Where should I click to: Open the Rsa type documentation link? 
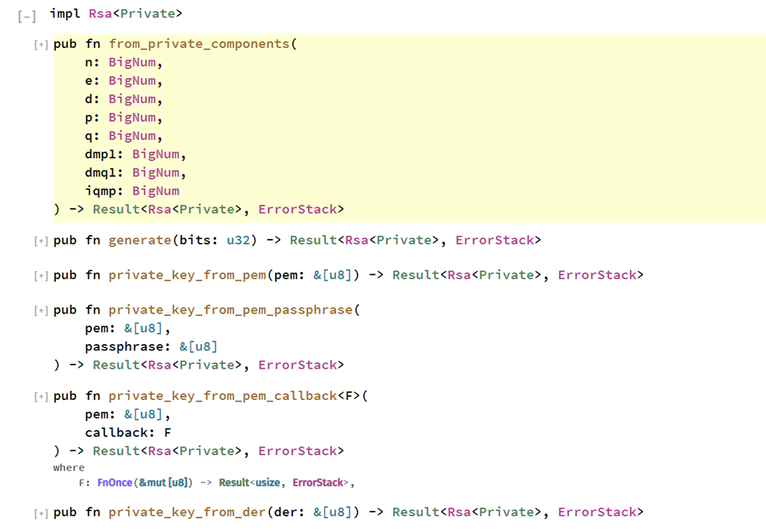[98, 13]
